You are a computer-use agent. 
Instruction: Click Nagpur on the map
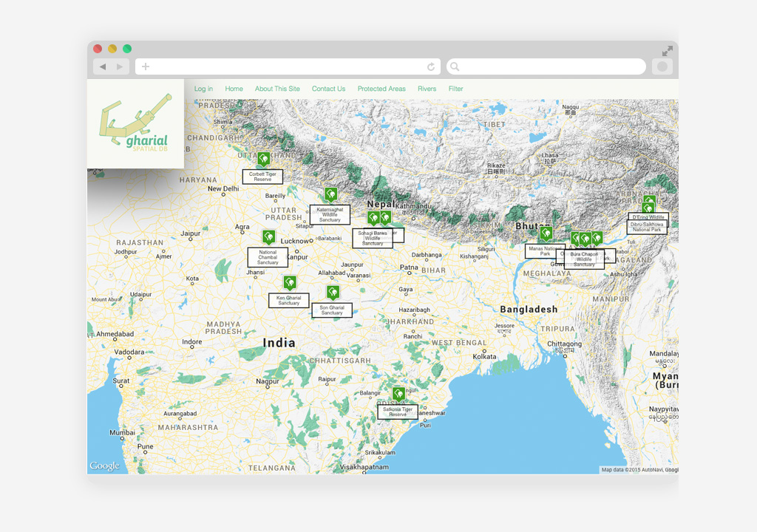268,381
